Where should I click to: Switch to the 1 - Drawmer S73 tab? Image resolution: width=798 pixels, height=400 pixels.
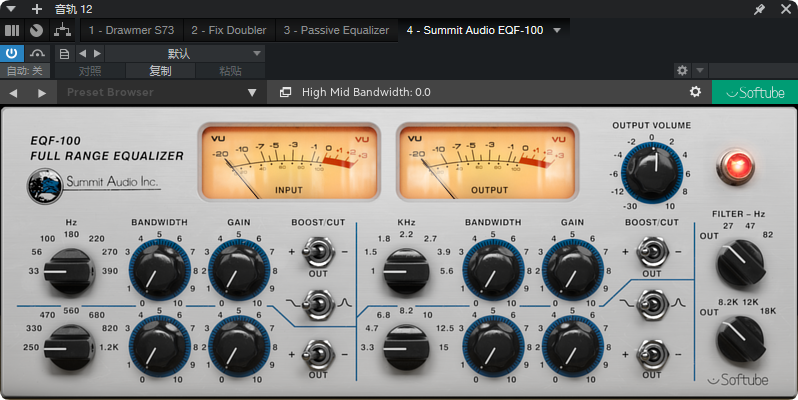[131, 31]
